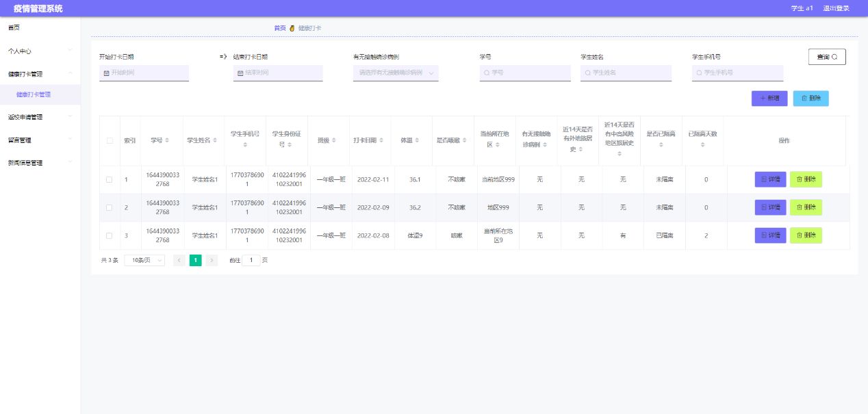Click the 已隔离 status cell

point(664,235)
